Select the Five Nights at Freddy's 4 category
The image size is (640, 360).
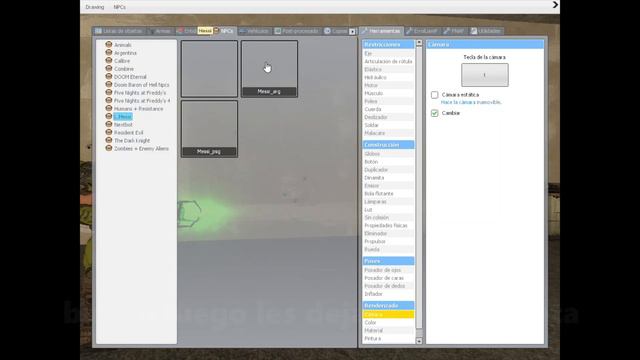(142, 100)
